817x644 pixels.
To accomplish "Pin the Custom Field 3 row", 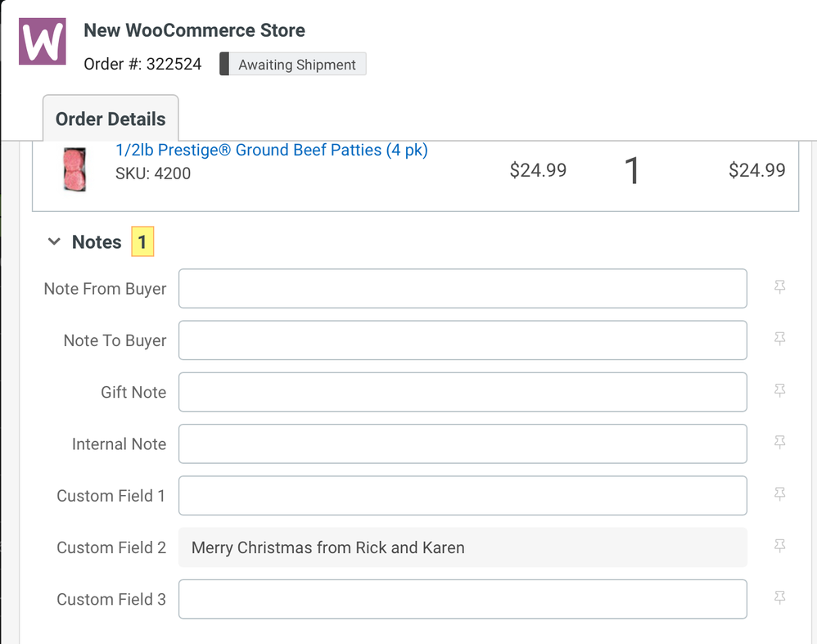I will tap(779, 598).
